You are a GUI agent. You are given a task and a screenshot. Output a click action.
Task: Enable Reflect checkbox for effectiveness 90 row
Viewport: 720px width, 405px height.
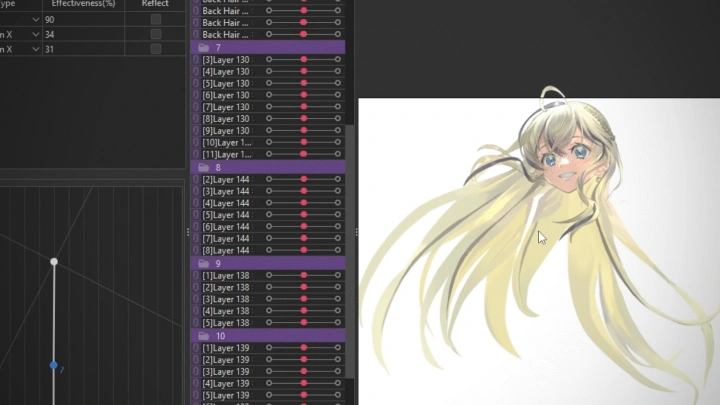tap(155, 20)
